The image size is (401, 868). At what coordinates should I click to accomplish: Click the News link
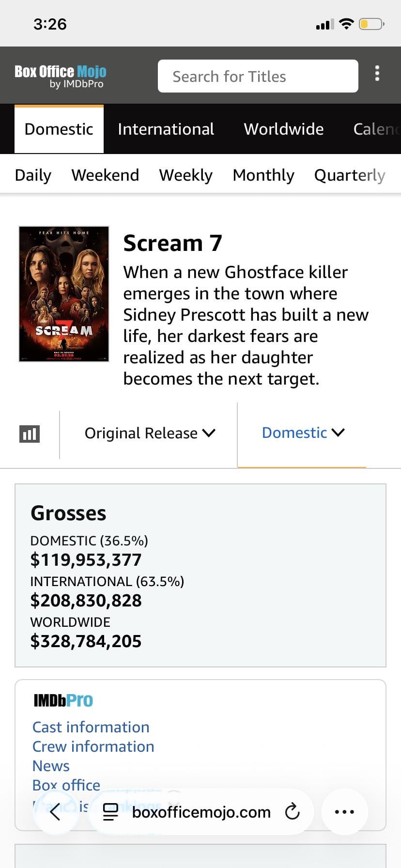point(51,766)
